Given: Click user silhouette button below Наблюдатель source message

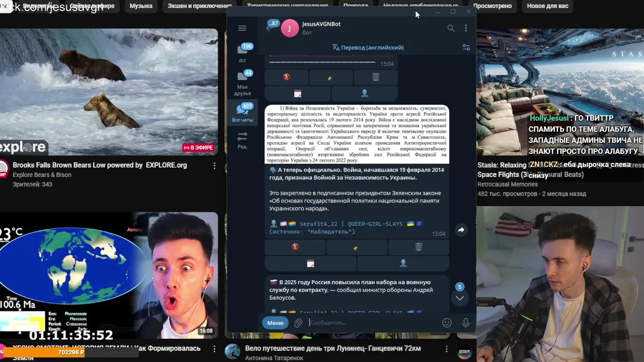Looking at the screenshot, I should [403, 263].
